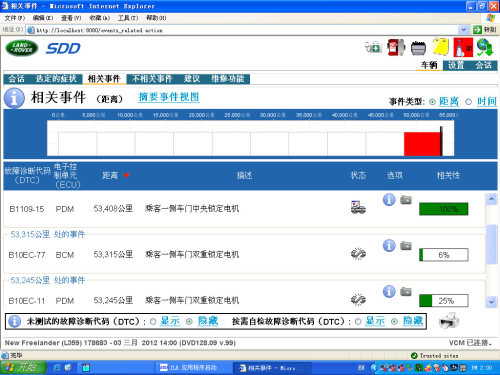Click the red spray bottle toolbar icon
Image resolution: width=500 pixels, height=375 pixels.
(x=463, y=47)
